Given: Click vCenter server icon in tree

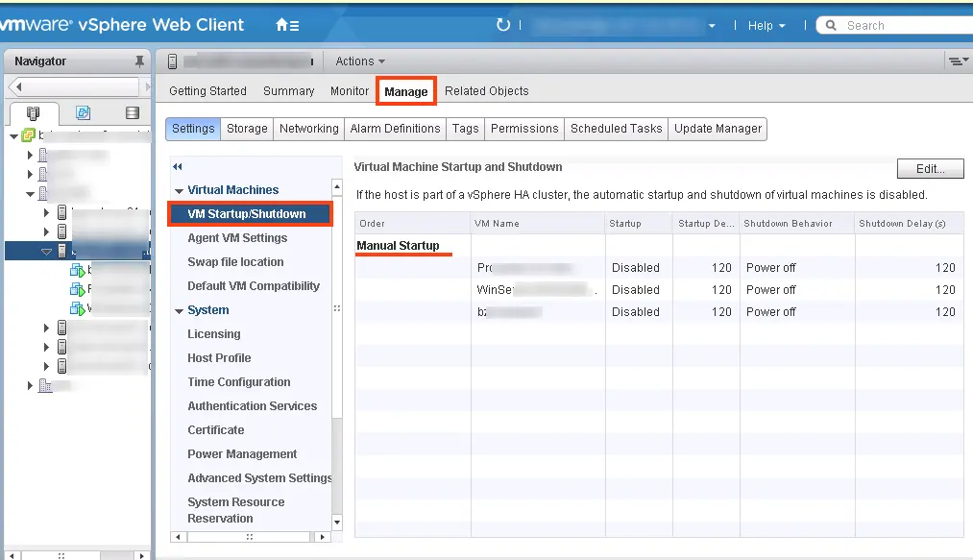Looking at the screenshot, I should pos(29,134).
